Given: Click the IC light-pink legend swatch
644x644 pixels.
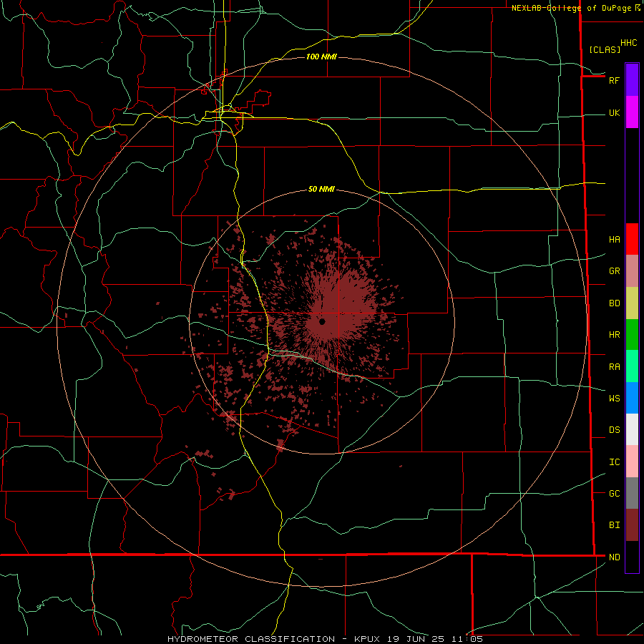Looking at the screenshot, I should tap(632, 462).
